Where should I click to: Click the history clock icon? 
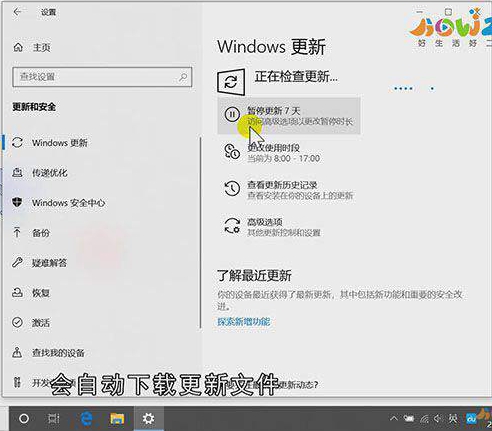[232, 188]
